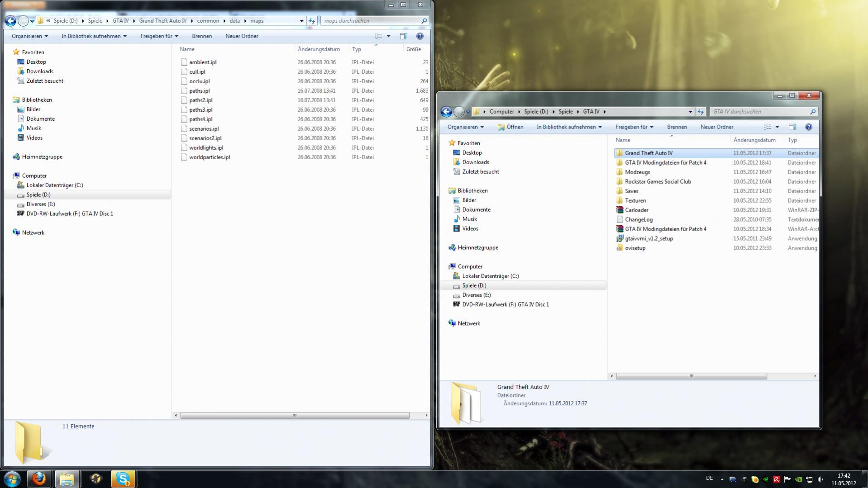Open Skype from the taskbar
The height and width of the screenshot is (488, 868).
[x=123, y=479]
